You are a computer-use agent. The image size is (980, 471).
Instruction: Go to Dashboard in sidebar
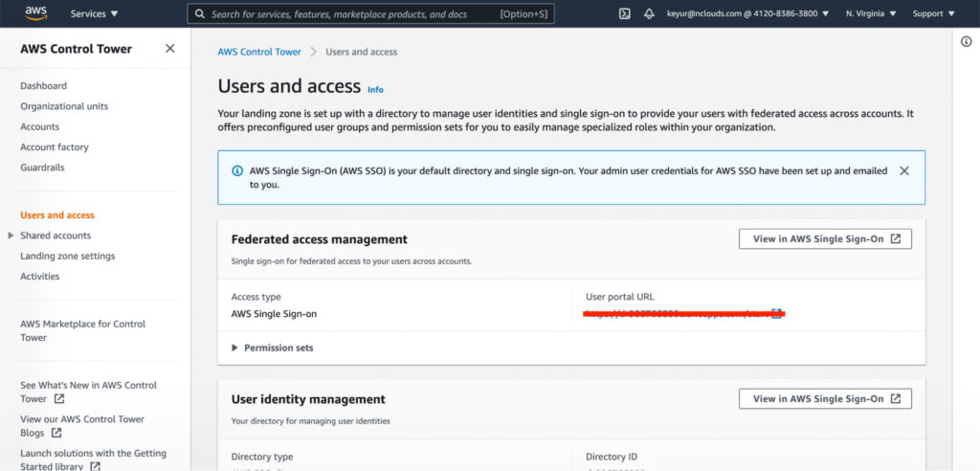pyautogui.click(x=43, y=86)
